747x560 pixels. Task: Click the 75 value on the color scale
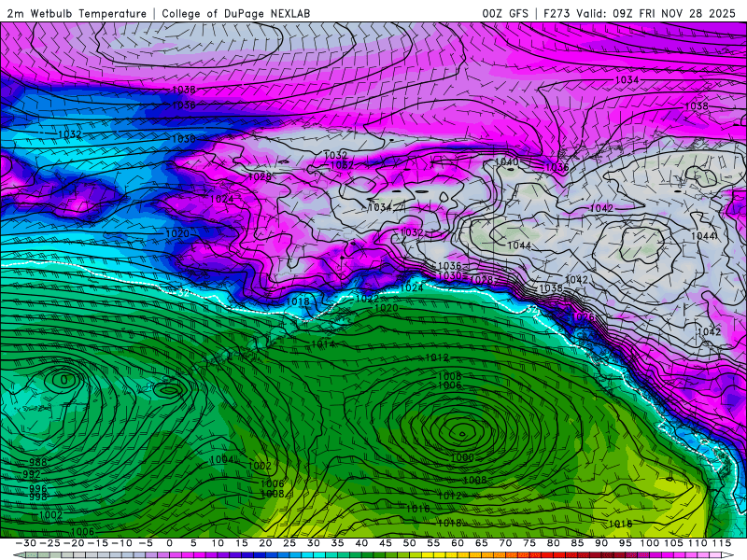coord(529,543)
